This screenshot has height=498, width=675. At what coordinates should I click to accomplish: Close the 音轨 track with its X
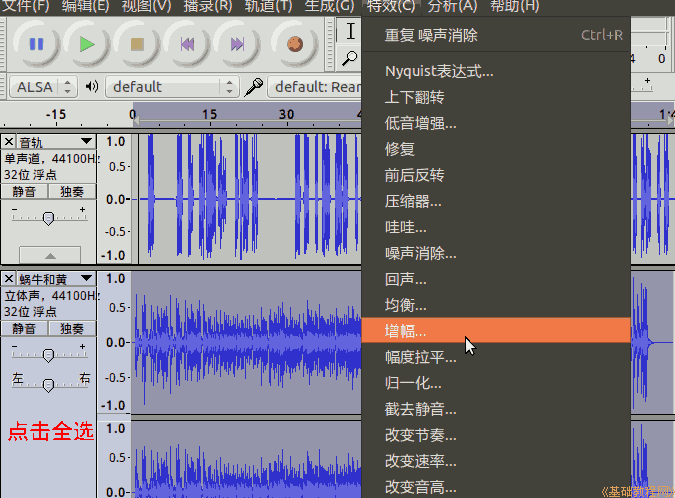9,142
